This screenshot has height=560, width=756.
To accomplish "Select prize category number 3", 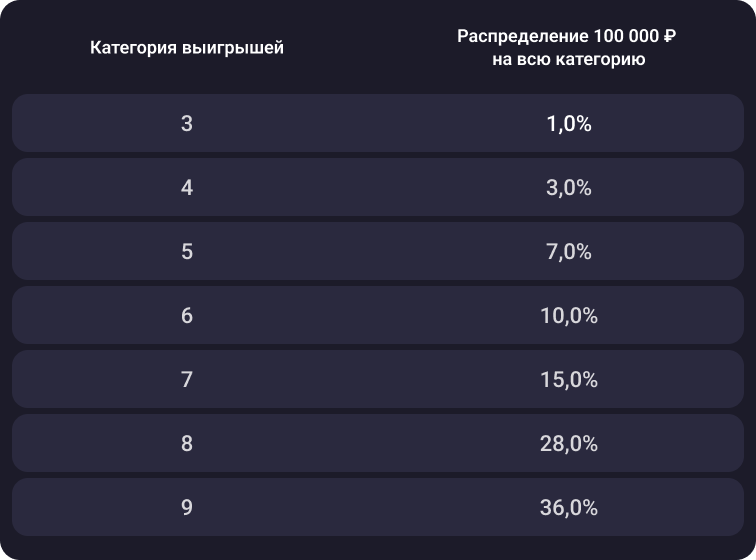I will pyautogui.click(x=187, y=124).
